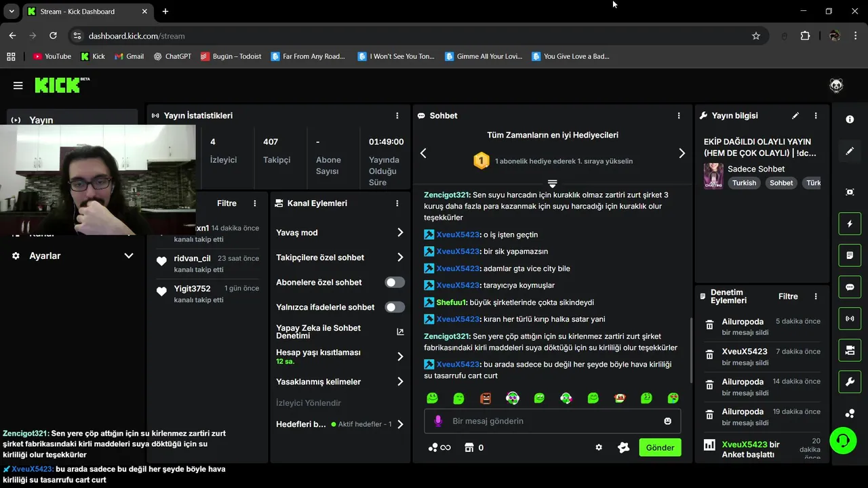The width and height of the screenshot is (868, 488).
Task: Click the badge icon left of Gönder
Action: pos(623,447)
